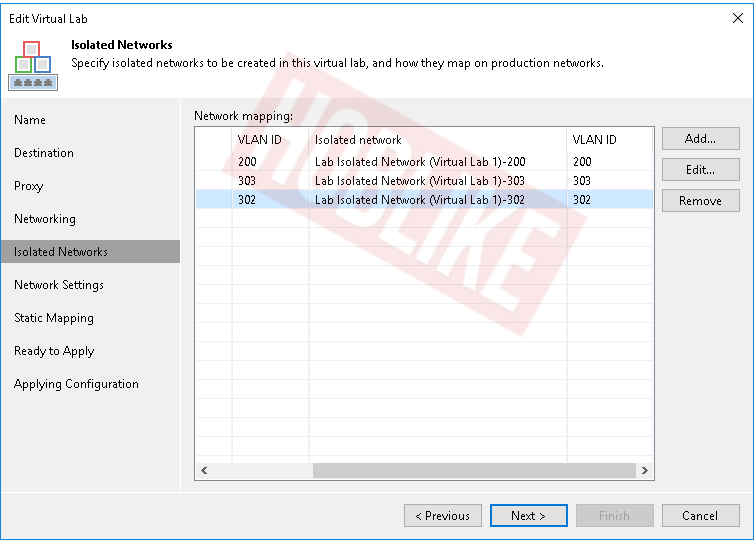Edit the selected network mapping

pyautogui.click(x=701, y=170)
